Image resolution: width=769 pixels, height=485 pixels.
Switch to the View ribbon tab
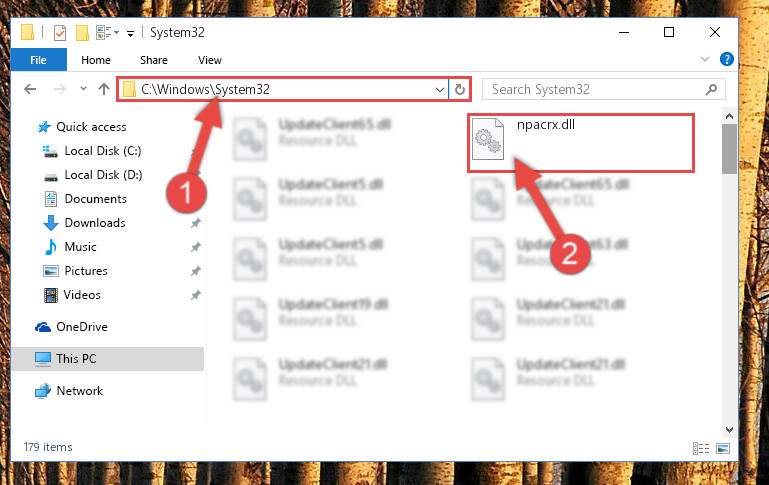click(x=210, y=60)
